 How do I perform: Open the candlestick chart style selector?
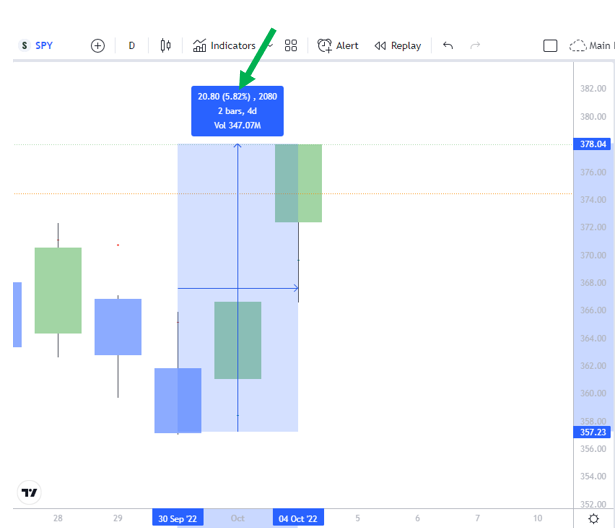point(165,46)
